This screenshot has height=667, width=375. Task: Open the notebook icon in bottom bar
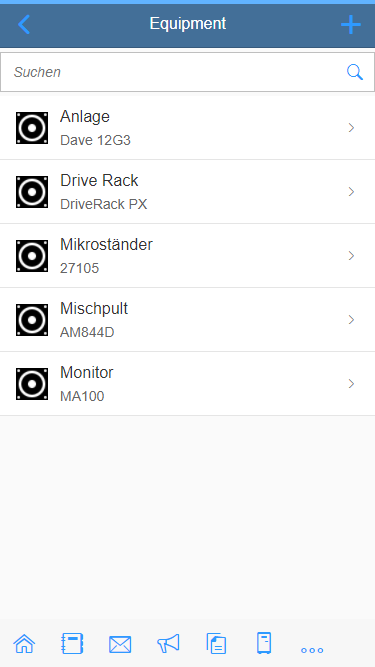click(72, 644)
